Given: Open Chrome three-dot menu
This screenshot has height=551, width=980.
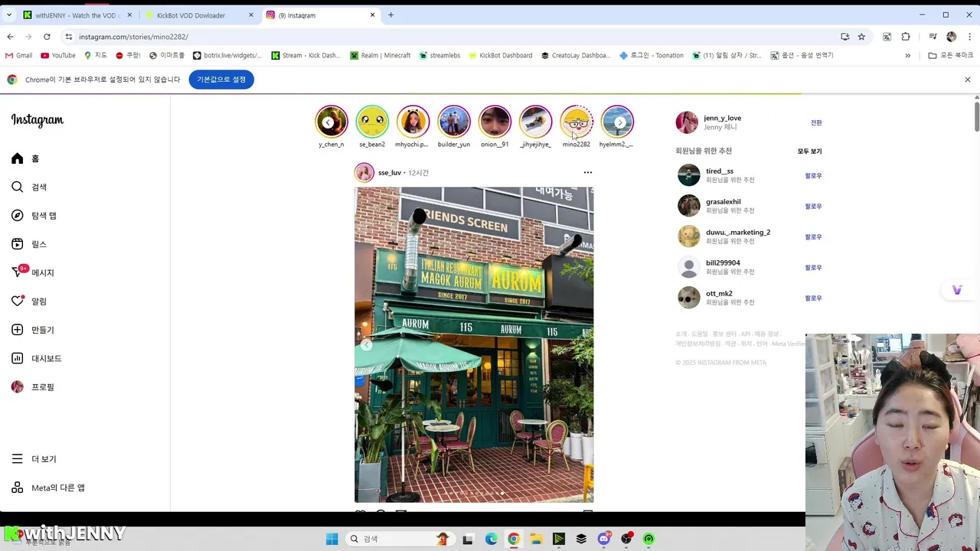Looking at the screenshot, I should point(969,37).
